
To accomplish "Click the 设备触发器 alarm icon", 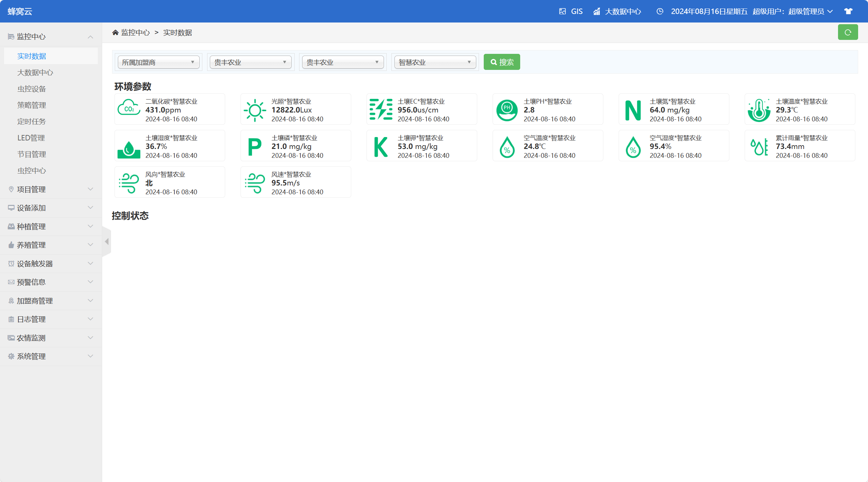I will coord(11,263).
